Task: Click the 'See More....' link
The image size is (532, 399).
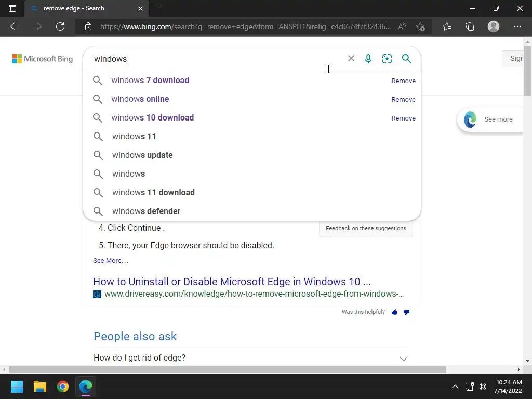Action: pos(111,261)
